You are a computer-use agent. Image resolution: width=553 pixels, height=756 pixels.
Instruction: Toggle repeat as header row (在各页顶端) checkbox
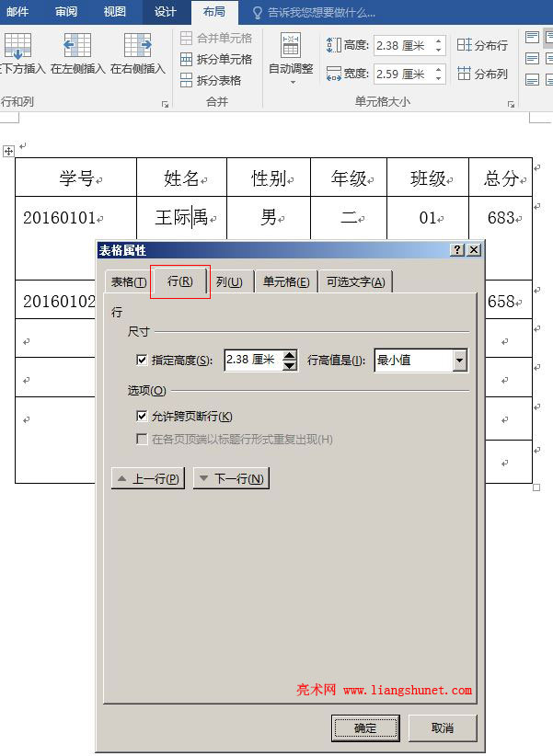coord(142,439)
